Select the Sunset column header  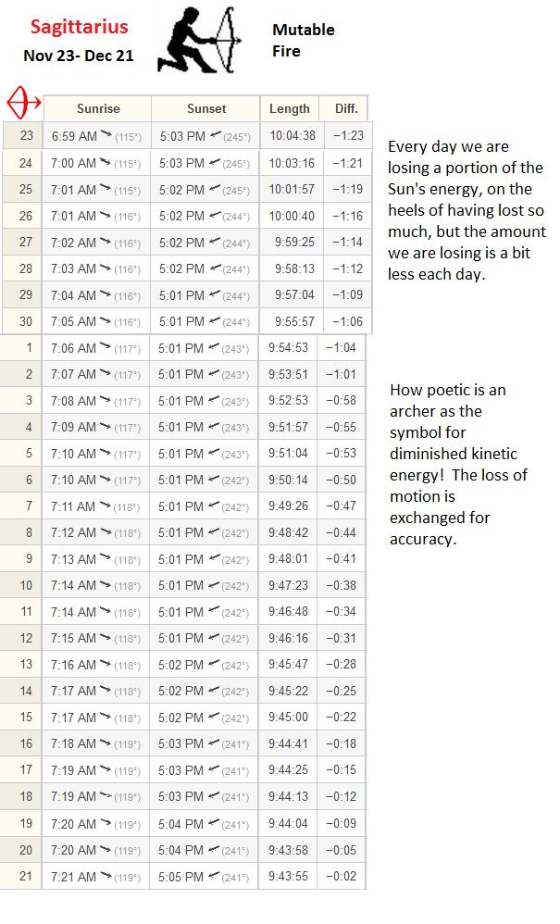[x=206, y=108]
